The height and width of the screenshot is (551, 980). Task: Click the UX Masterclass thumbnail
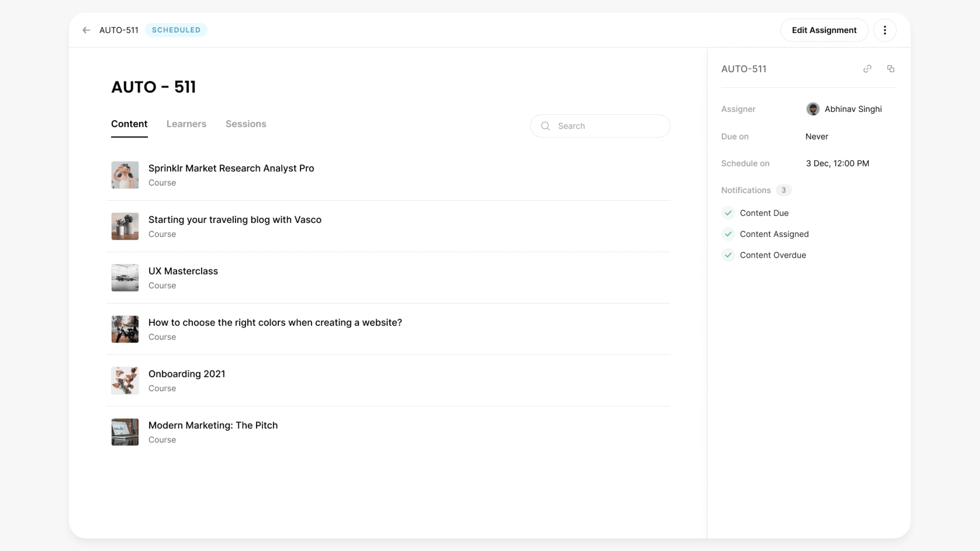point(125,278)
